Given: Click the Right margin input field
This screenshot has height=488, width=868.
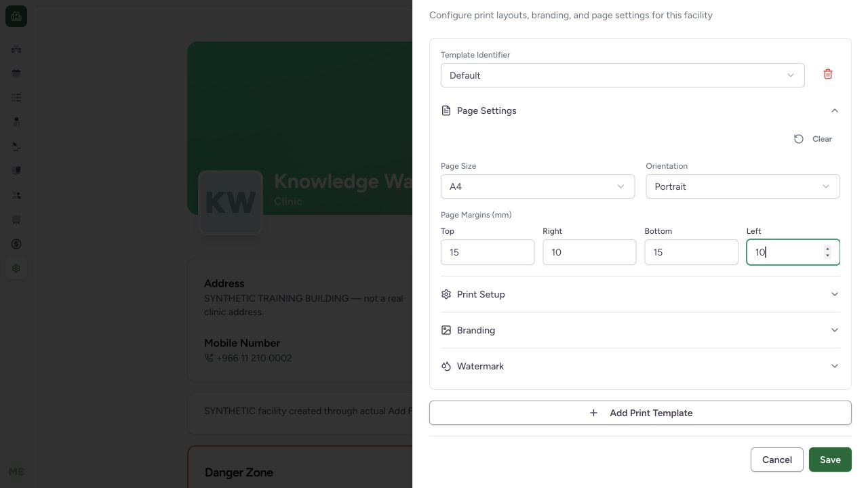Looking at the screenshot, I should pyautogui.click(x=589, y=252).
